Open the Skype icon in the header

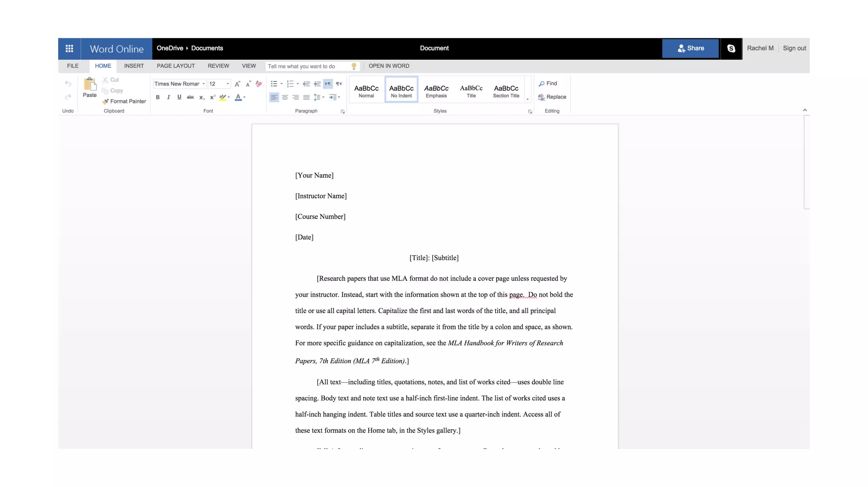[x=731, y=48]
